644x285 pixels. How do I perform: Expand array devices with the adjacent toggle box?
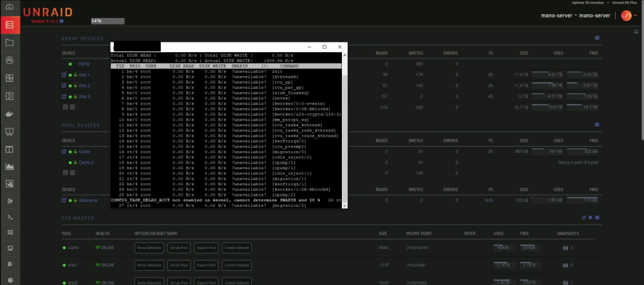pos(72,107)
